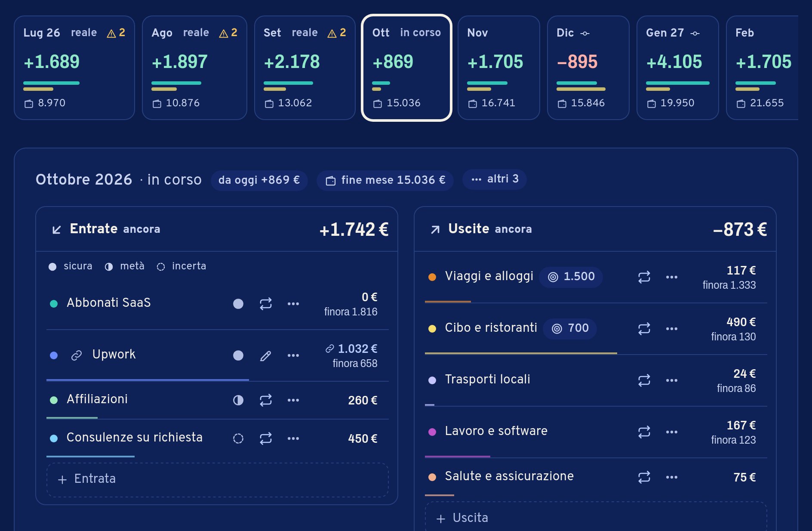Open more options for Consulenze su richiesta
This screenshot has height=531, width=812.
pyautogui.click(x=293, y=438)
